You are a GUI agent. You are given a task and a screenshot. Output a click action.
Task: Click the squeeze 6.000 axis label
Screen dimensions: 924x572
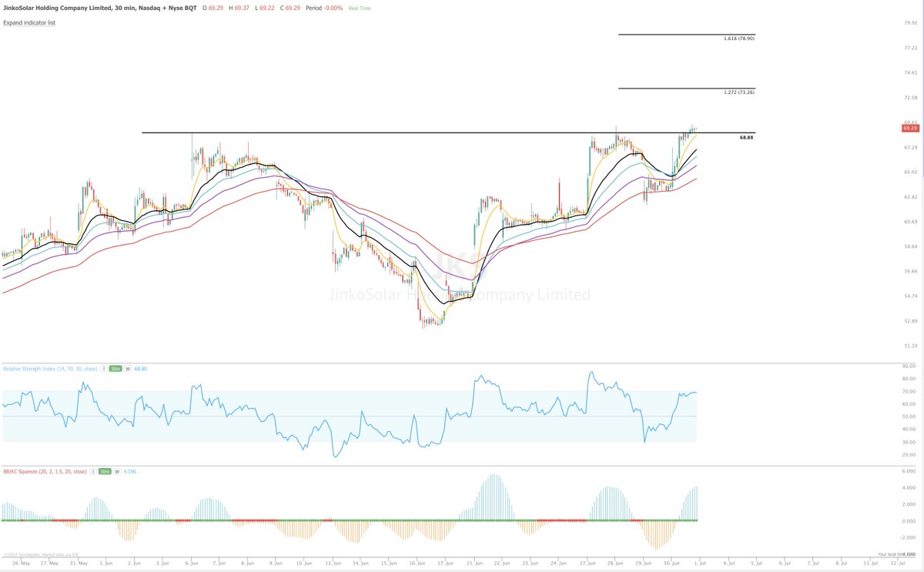[909, 470]
